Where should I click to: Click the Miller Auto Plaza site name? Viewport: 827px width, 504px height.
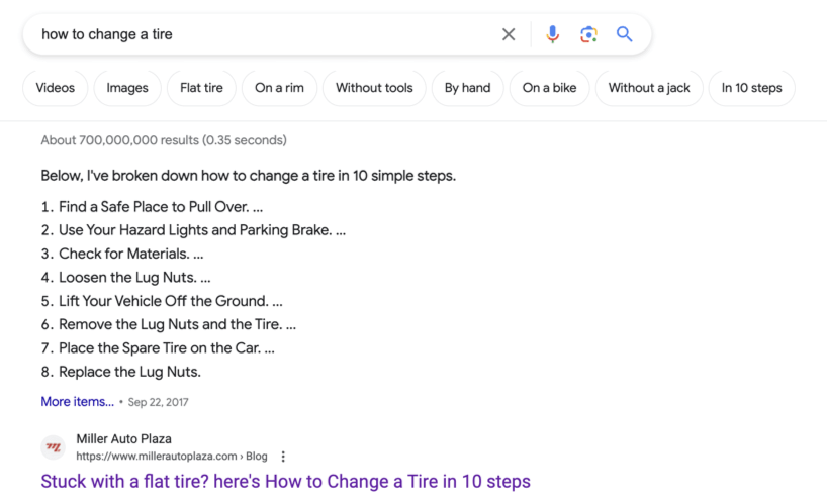(124, 439)
